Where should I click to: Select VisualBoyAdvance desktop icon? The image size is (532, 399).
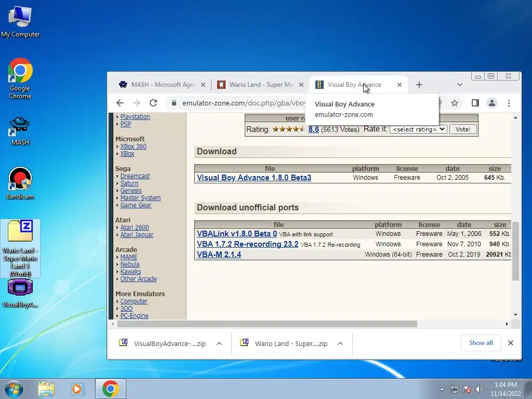20,294
